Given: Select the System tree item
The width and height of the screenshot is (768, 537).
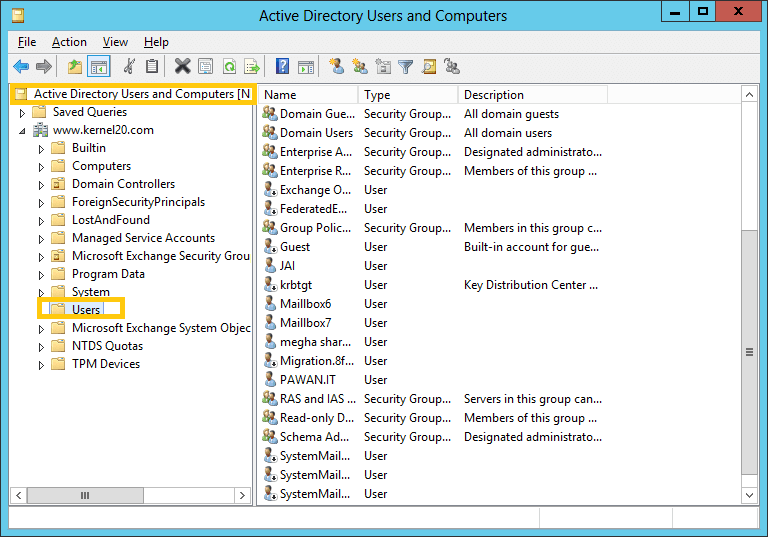Looking at the screenshot, I should click(x=91, y=292).
